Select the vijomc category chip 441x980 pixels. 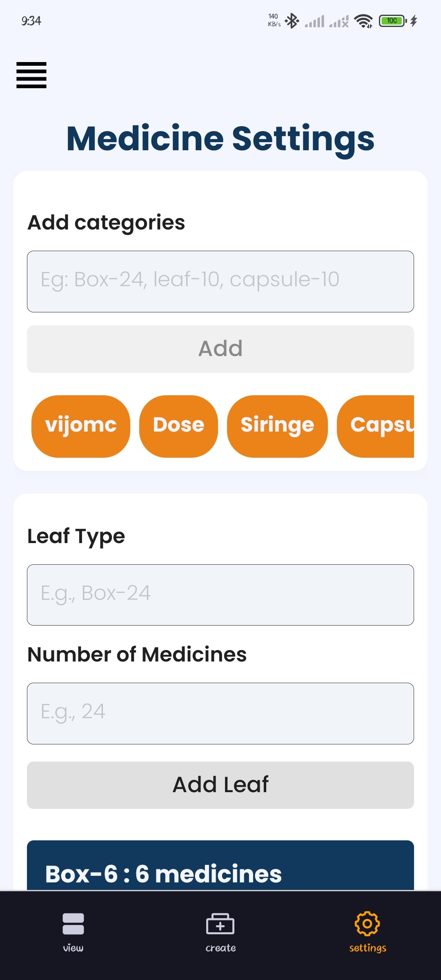(81, 426)
